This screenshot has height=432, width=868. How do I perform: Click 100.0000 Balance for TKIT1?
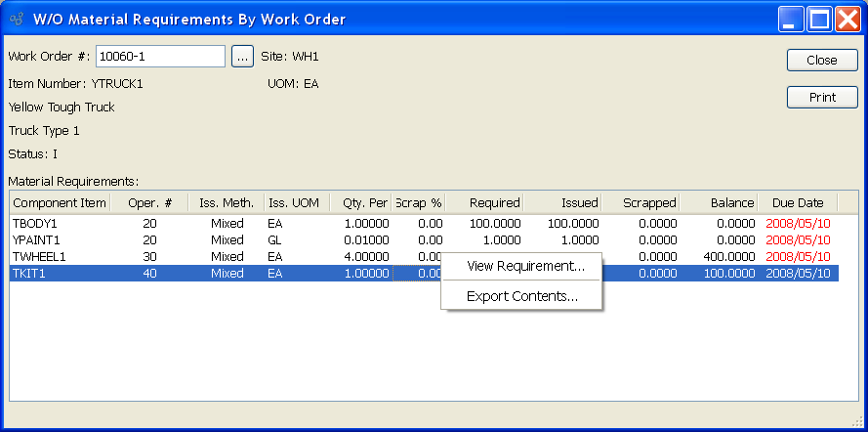pos(727,274)
